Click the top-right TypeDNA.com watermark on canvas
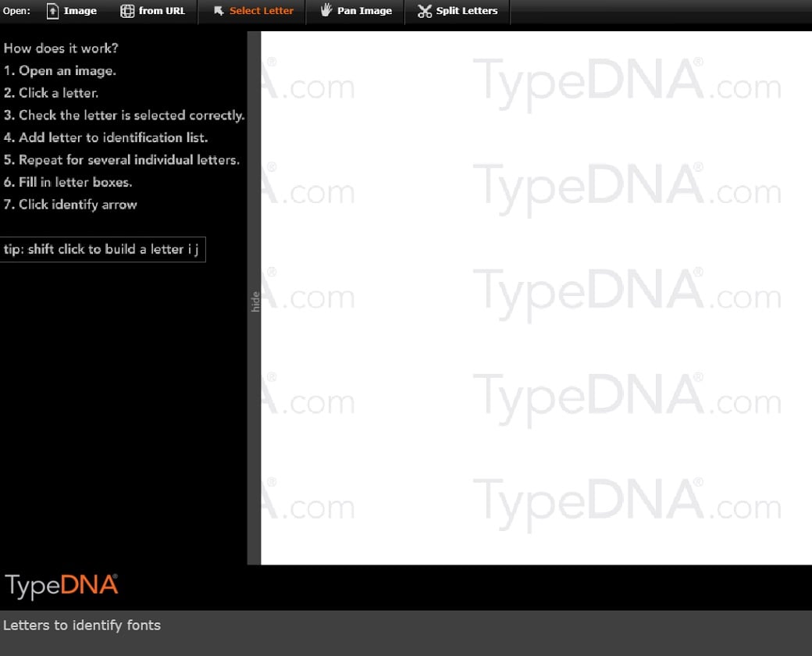This screenshot has width=812, height=656. click(626, 84)
